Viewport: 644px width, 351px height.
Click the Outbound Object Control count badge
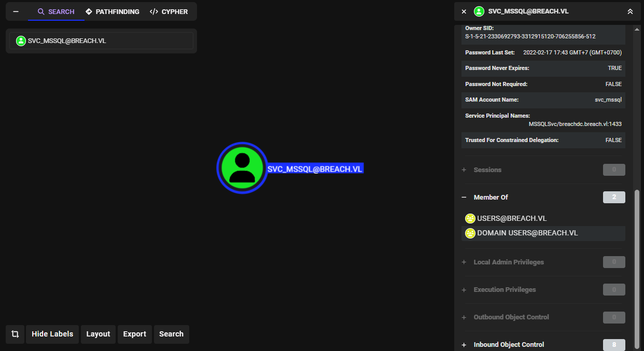pos(614,317)
